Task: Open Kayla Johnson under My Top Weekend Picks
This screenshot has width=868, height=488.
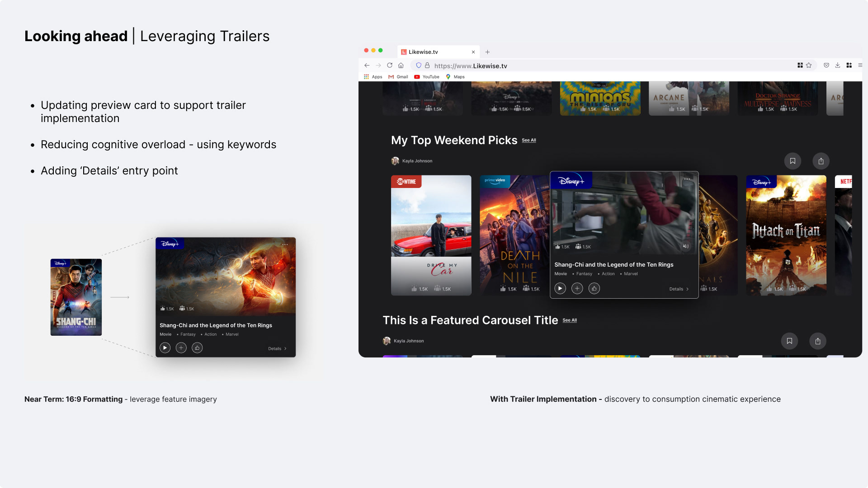Action: (412, 161)
